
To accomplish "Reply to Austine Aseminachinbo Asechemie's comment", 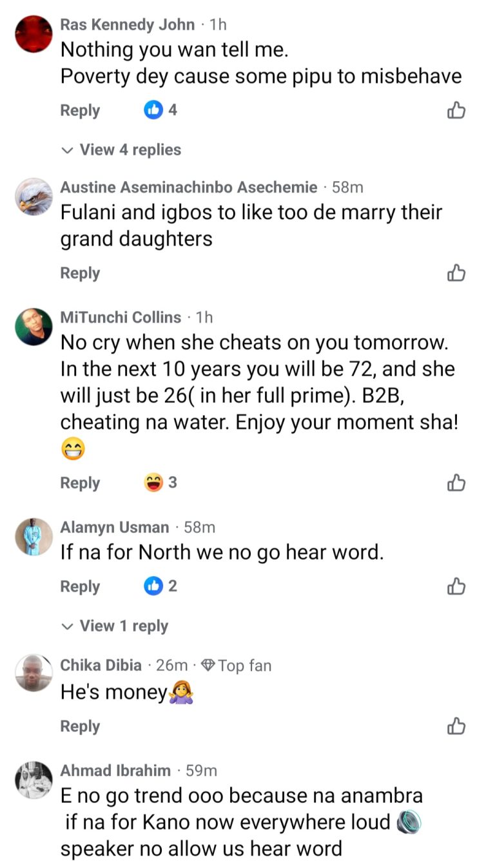I will click(x=80, y=273).
